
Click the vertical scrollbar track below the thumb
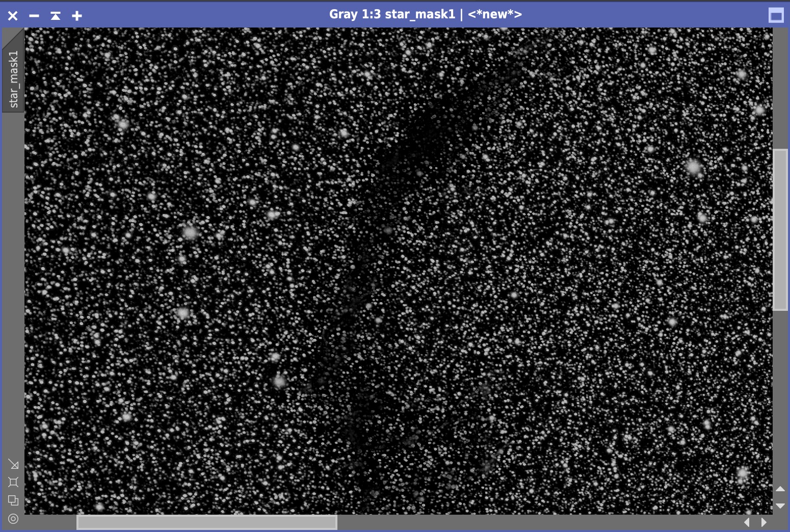[780, 397]
